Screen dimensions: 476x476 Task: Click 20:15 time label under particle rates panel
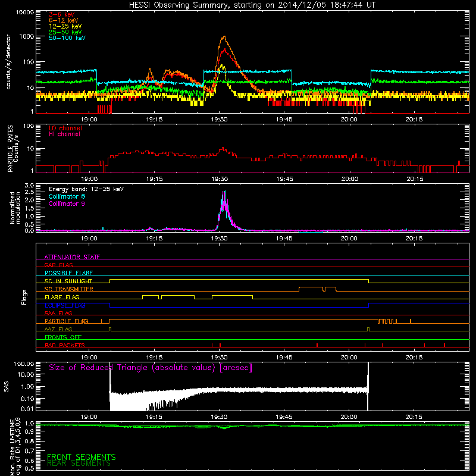click(x=415, y=179)
